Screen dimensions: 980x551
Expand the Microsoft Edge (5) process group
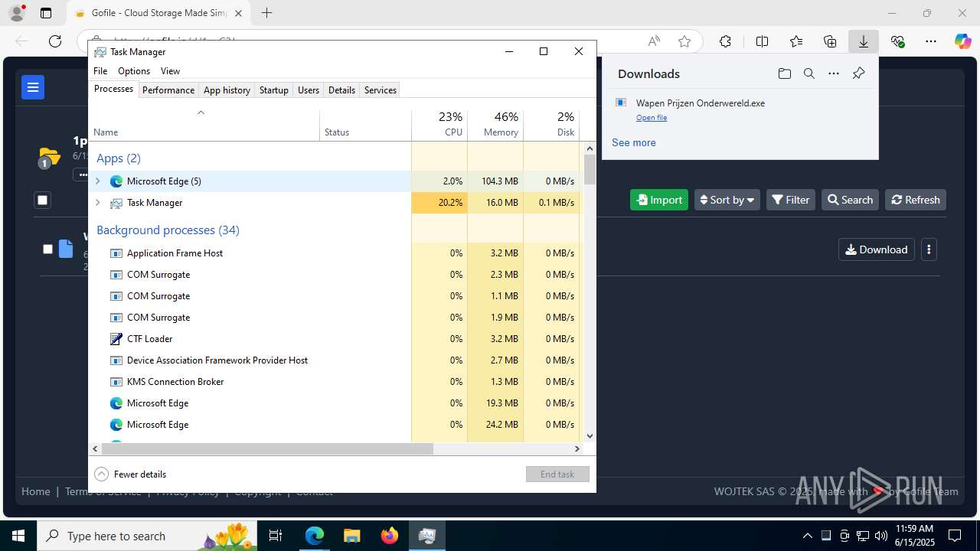tap(97, 181)
